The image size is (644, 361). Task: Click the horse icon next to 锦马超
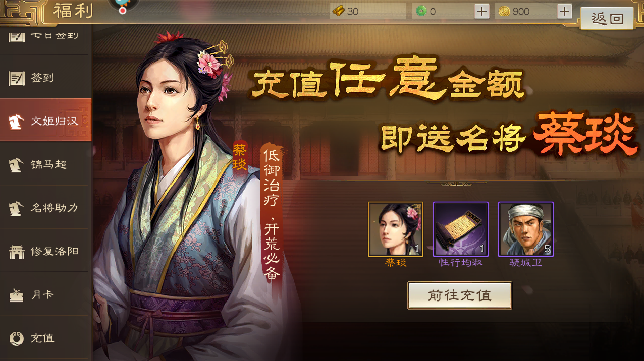pos(17,165)
